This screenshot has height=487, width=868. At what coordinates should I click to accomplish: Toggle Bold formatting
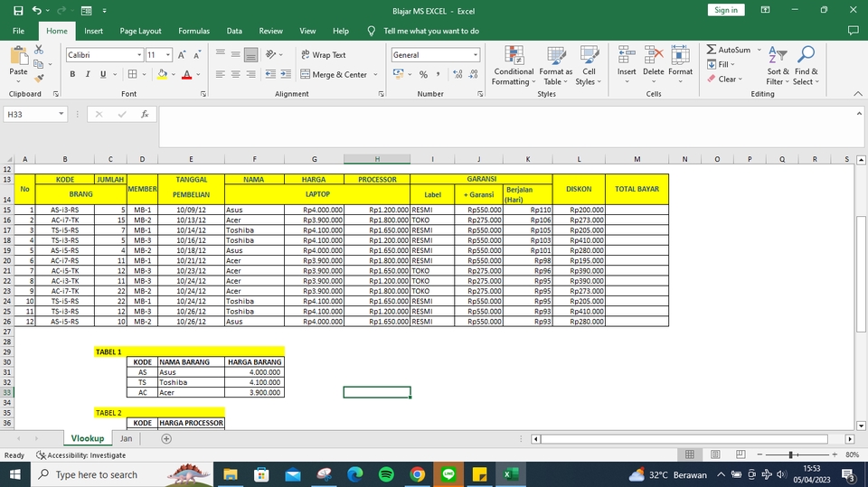[72, 74]
